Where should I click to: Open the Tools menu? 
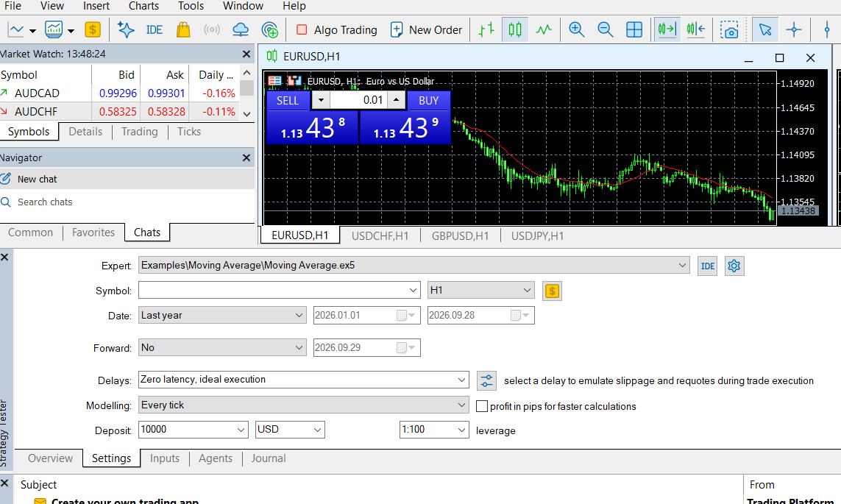click(191, 6)
